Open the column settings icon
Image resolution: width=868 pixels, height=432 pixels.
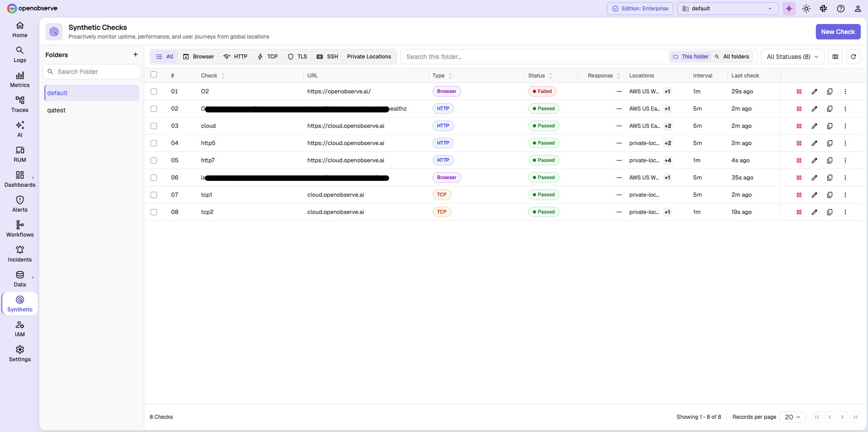pyautogui.click(x=835, y=57)
